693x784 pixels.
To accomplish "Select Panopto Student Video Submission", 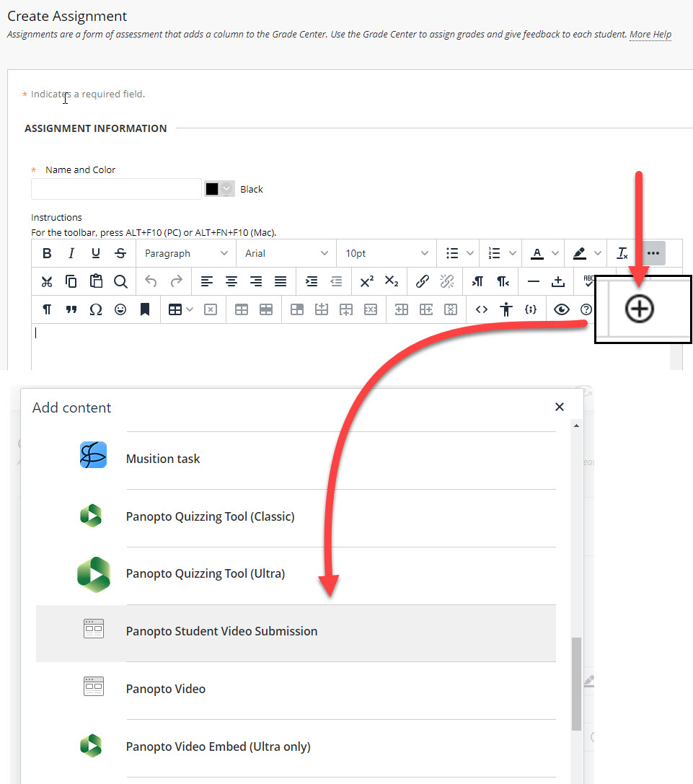I will 296,632.
